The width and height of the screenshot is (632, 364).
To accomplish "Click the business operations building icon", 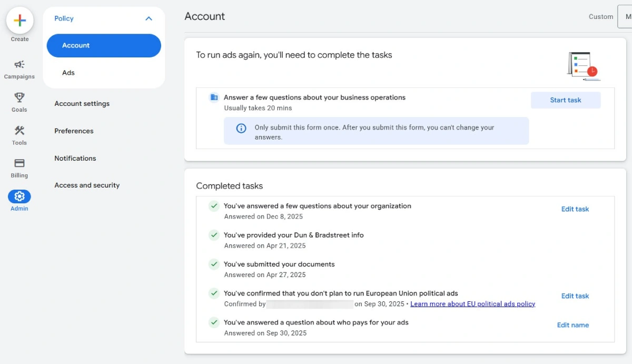I will tap(214, 97).
